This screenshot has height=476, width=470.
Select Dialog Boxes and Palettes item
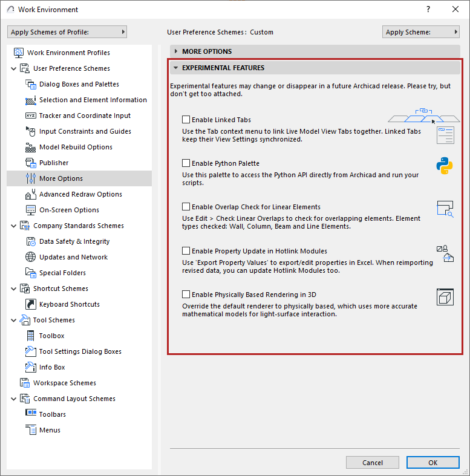(x=79, y=84)
